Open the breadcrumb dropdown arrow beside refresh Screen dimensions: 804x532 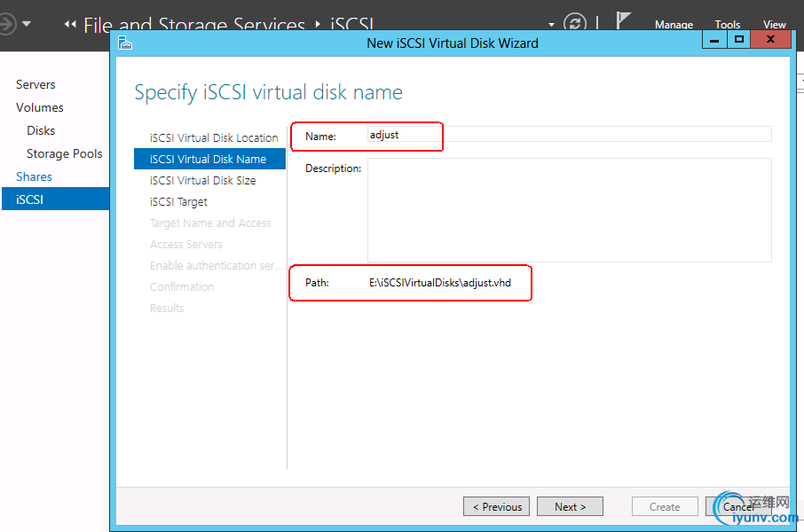click(551, 25)
